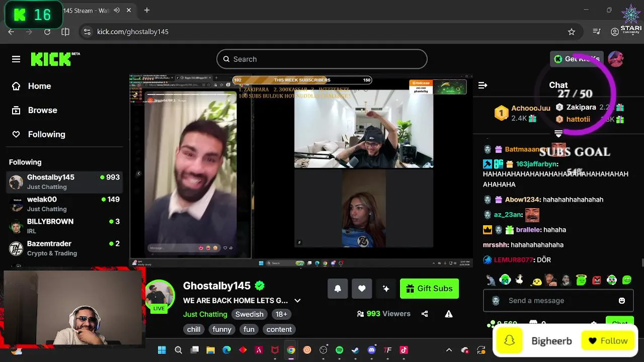Screen dimensions: 644x362
Task: Click the 18+ tag
Action: pos(281,314)
